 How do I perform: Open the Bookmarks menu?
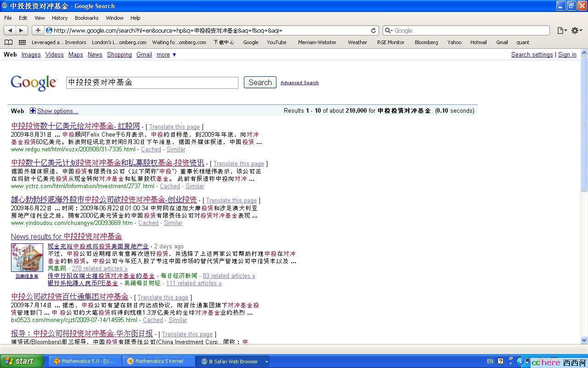[86, 18]
